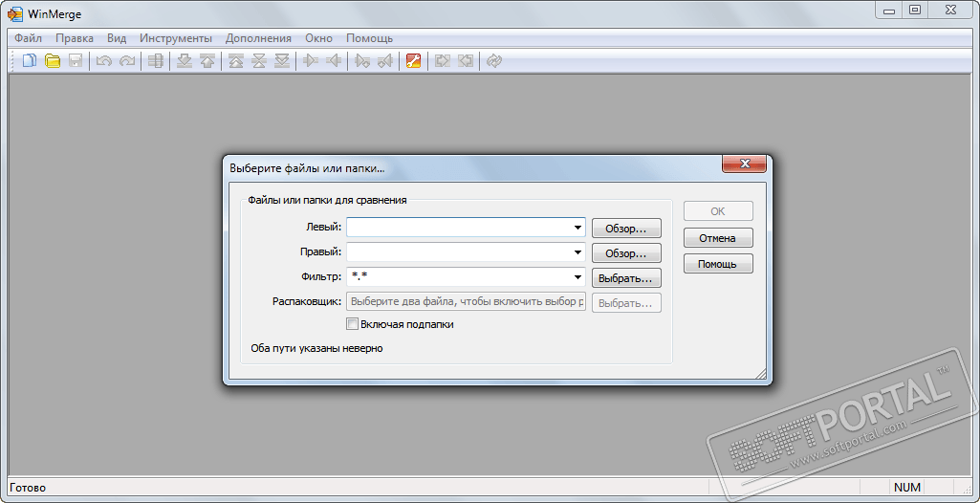
Task: Click the Select line difference toolbar icon
Action: 156,60
